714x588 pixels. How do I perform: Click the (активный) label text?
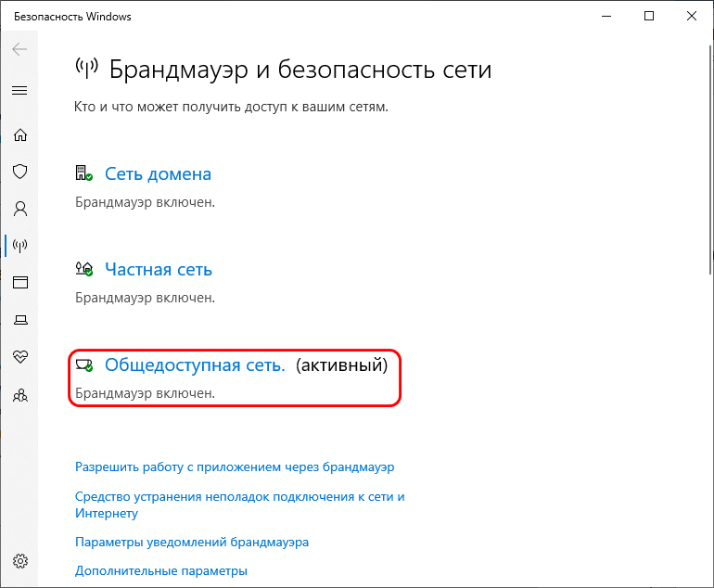tap(341, 364)
